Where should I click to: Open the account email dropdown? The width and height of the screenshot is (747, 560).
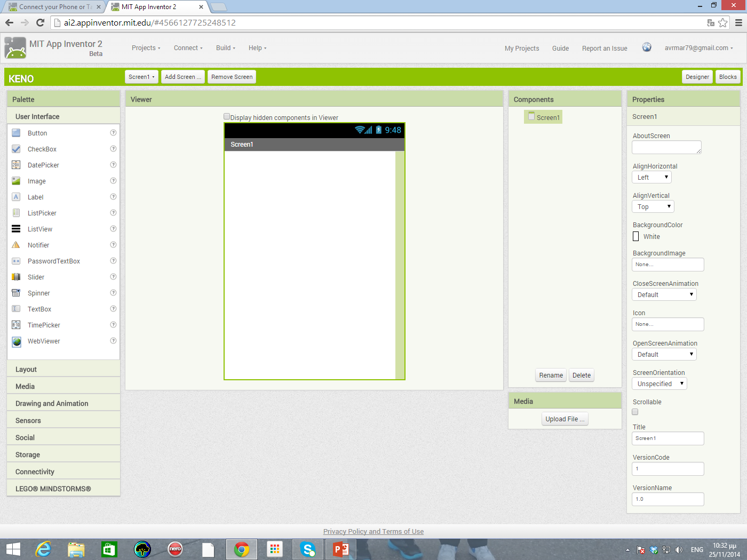click(x=698, y=47)
